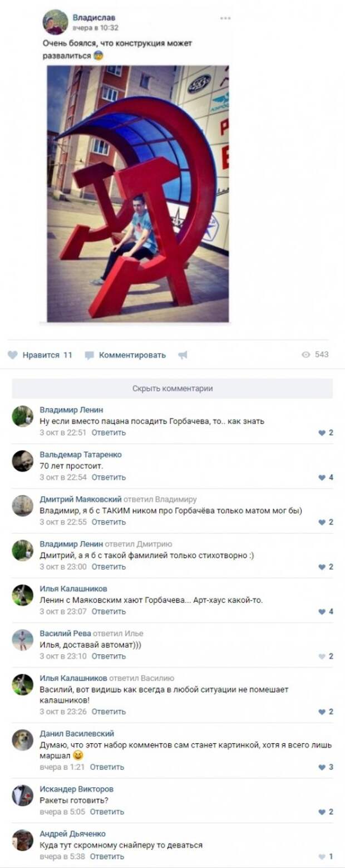
Task: Open post timestamp вчера в 10:32
Action: tap(96, 27)
